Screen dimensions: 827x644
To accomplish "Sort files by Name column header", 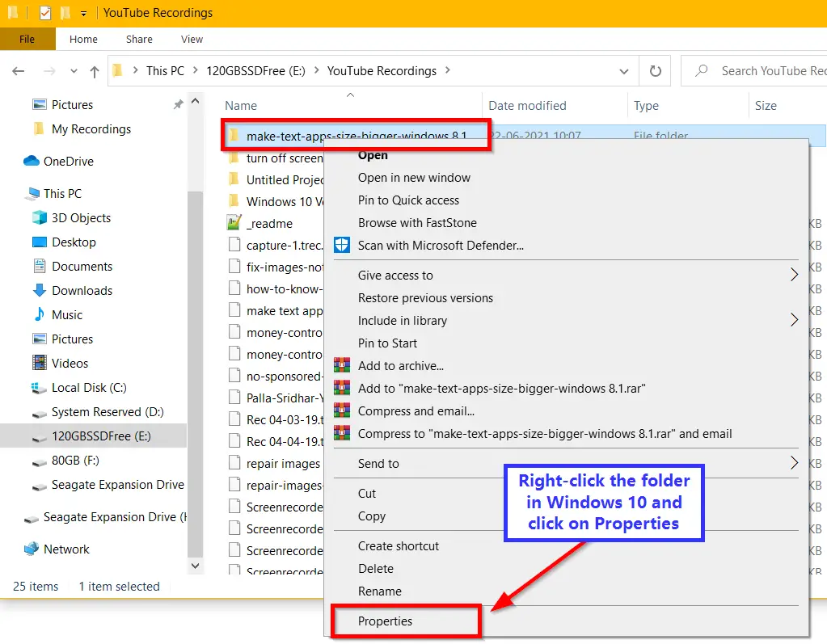I will pos(241,105).
